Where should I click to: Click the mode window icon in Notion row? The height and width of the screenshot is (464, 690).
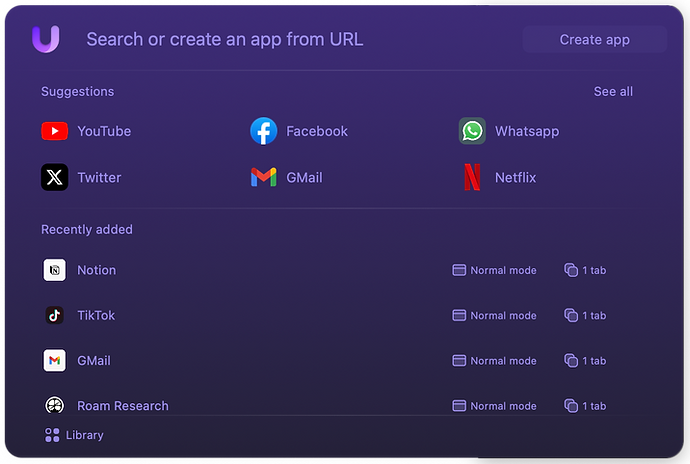pyautogui.click(x=459, y=270)
